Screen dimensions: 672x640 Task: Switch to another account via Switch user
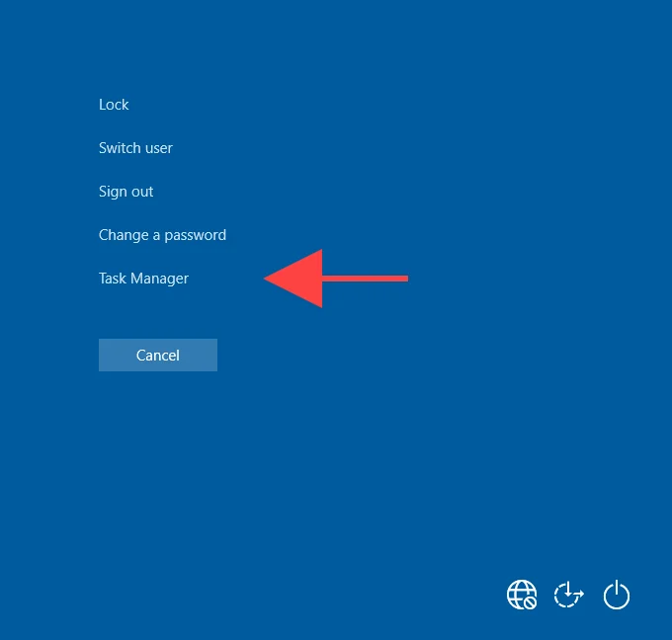[135, 148]
